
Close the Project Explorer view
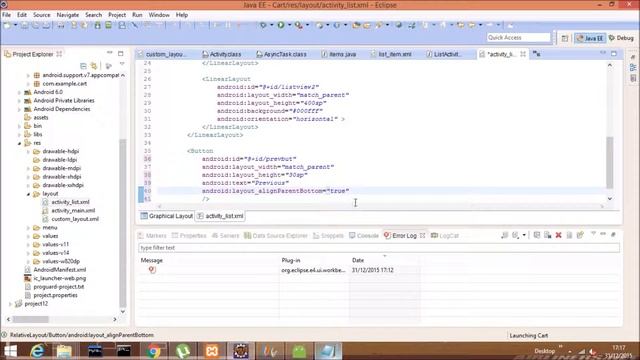pyautogui.click(x=59, y=54)
